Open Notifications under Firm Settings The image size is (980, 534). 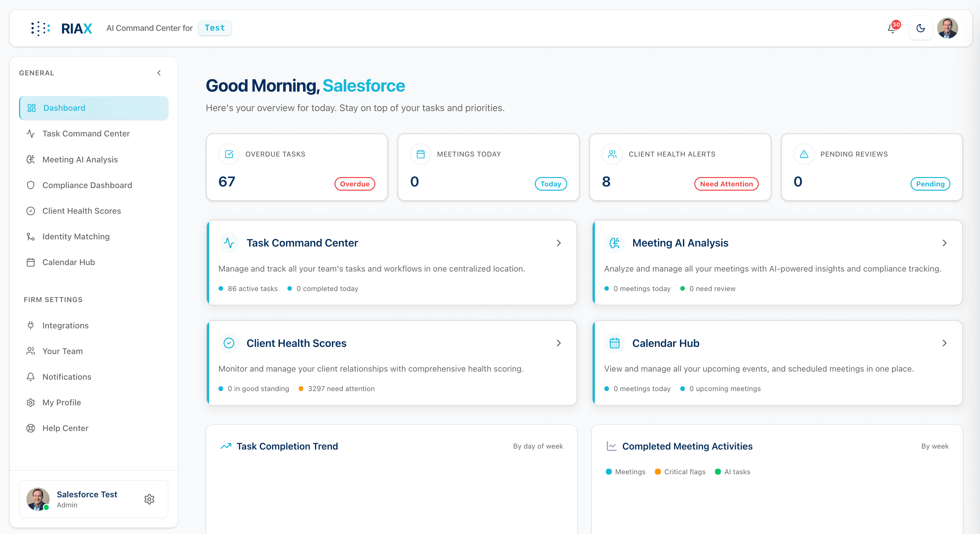click(94, 377)
